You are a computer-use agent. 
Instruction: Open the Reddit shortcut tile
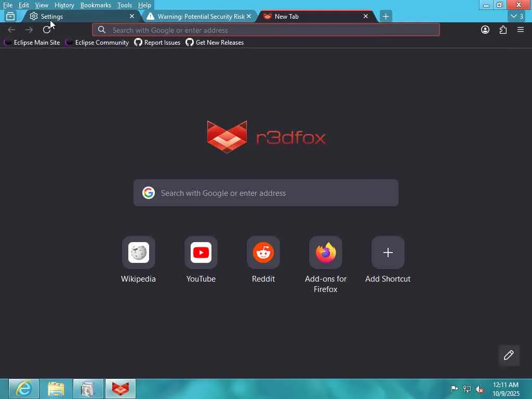[x=263, y=252]
